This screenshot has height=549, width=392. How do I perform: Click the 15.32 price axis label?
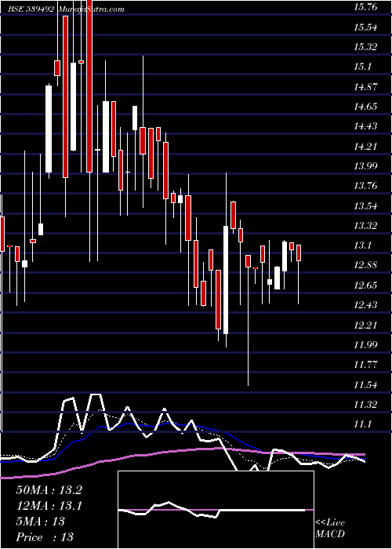pos(365,46)
